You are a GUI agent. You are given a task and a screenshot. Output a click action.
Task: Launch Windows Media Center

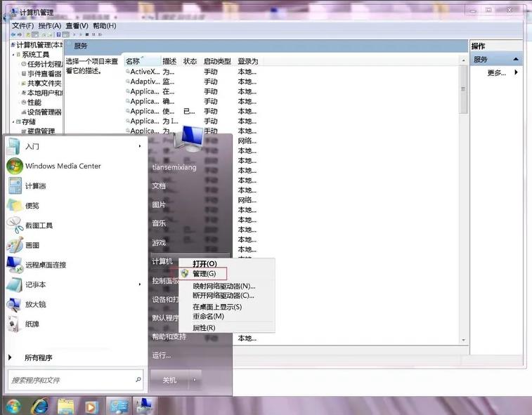click(x=63, y=166)
